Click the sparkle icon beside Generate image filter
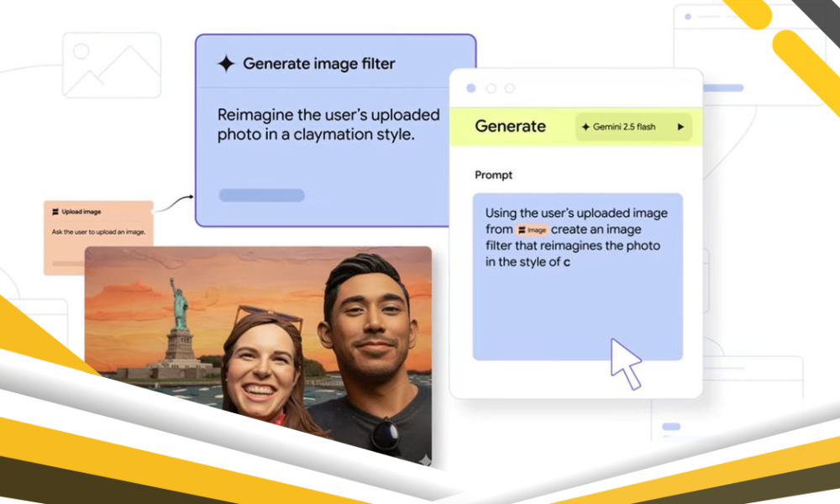840x504 pixels. 225,64
